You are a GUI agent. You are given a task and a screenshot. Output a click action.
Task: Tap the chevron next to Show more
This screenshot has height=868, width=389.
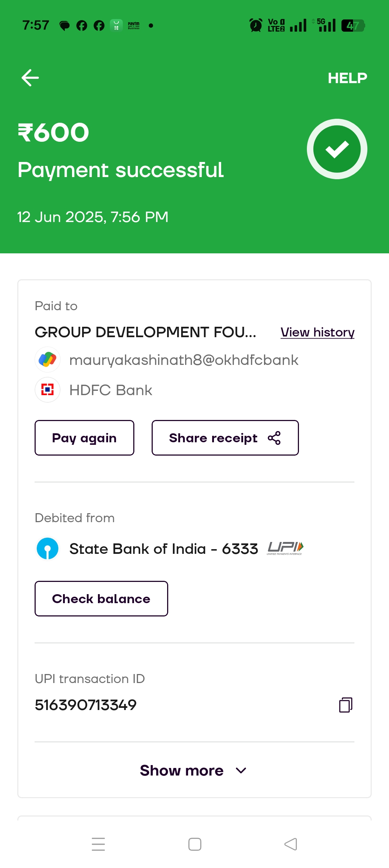241,770
